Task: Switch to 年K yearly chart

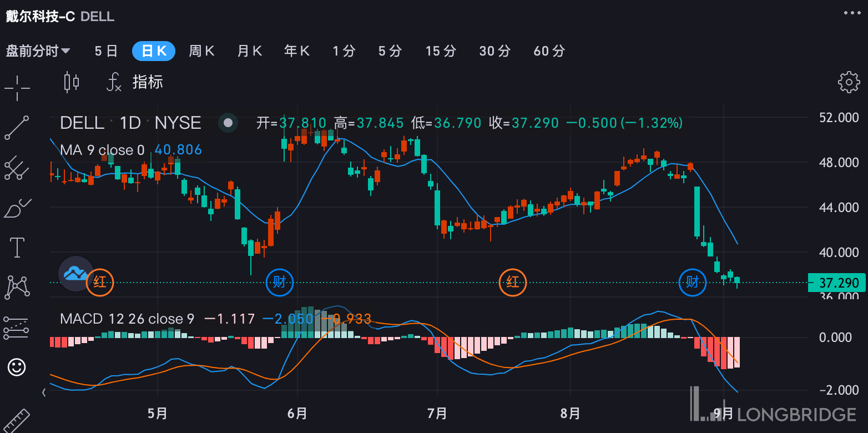Action: 297,51
